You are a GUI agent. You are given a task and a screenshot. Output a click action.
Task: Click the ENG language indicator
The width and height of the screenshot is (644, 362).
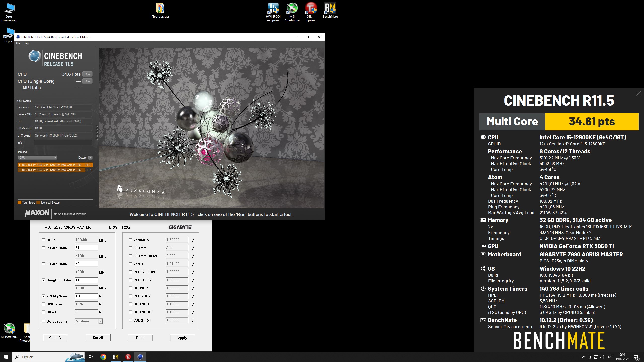point(609,357)
